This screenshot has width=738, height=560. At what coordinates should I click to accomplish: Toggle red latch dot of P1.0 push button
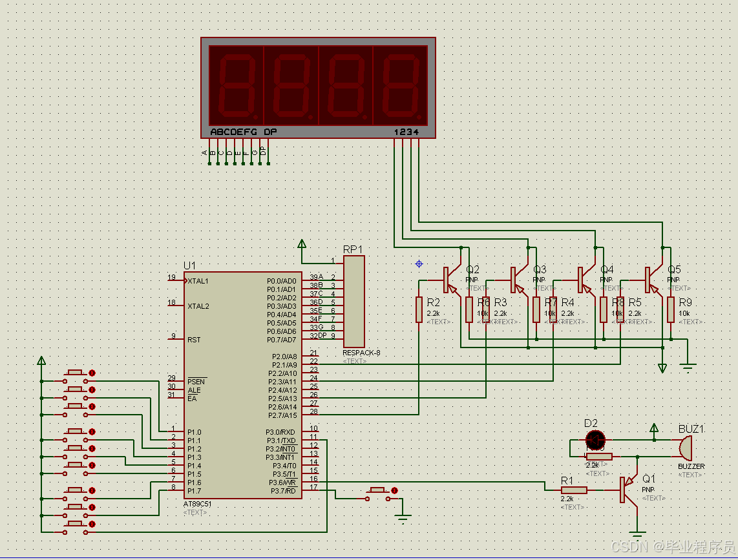tap(92, 373)
